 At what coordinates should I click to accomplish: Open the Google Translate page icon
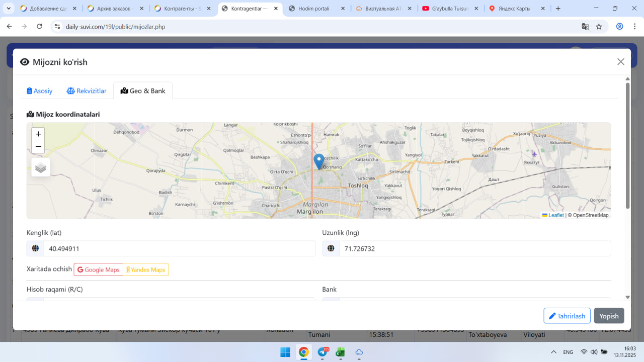585,27
